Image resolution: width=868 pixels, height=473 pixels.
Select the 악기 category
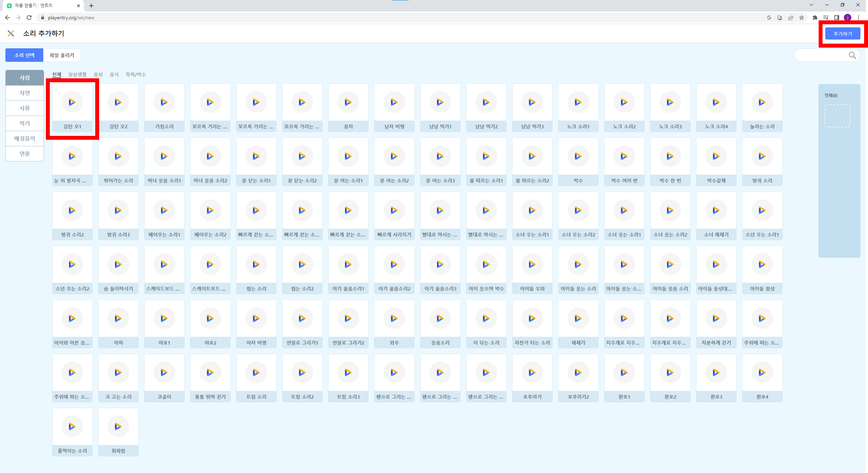pyautogui.click(x=25, y=123)
